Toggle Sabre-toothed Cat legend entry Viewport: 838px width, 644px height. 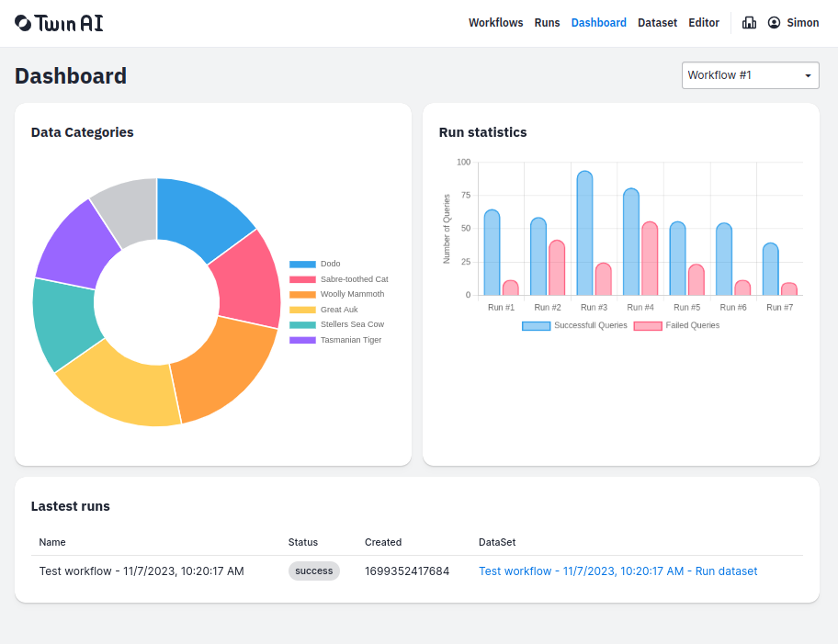(339, 279)
